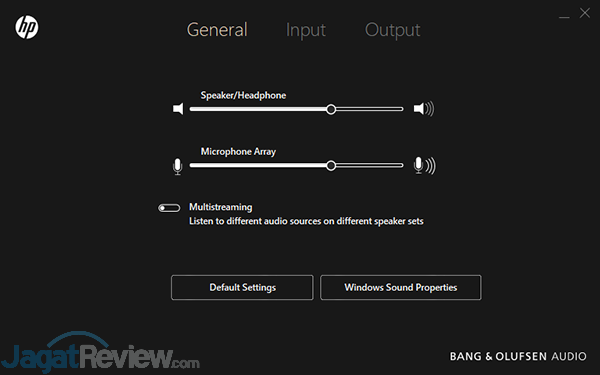Click the loud speaker icon
600x375 pixels.
pyautogui.click(x=424, y=109)
